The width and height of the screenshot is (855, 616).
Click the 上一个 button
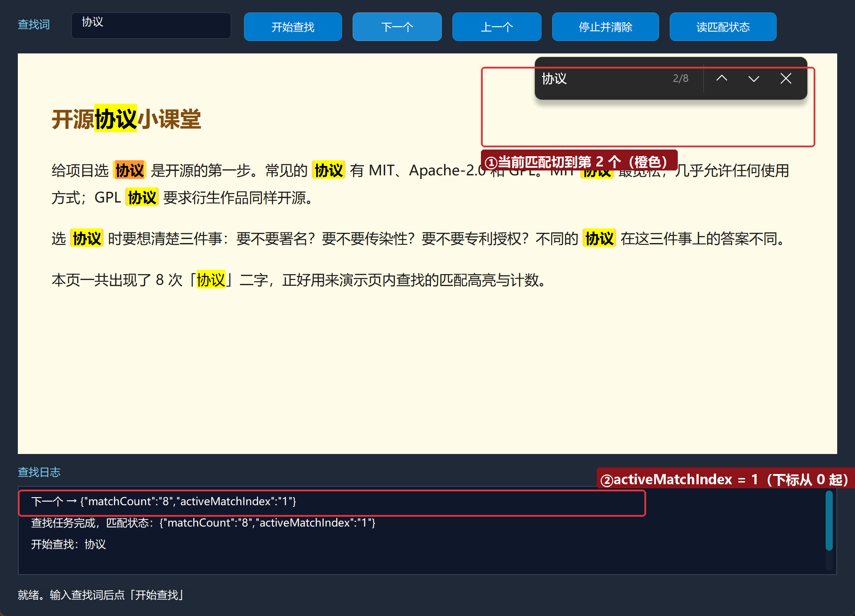(x=497, y=27)
